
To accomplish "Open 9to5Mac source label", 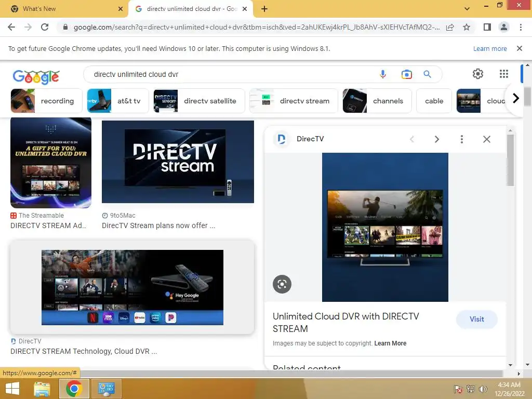I will [x=123, y=216].
